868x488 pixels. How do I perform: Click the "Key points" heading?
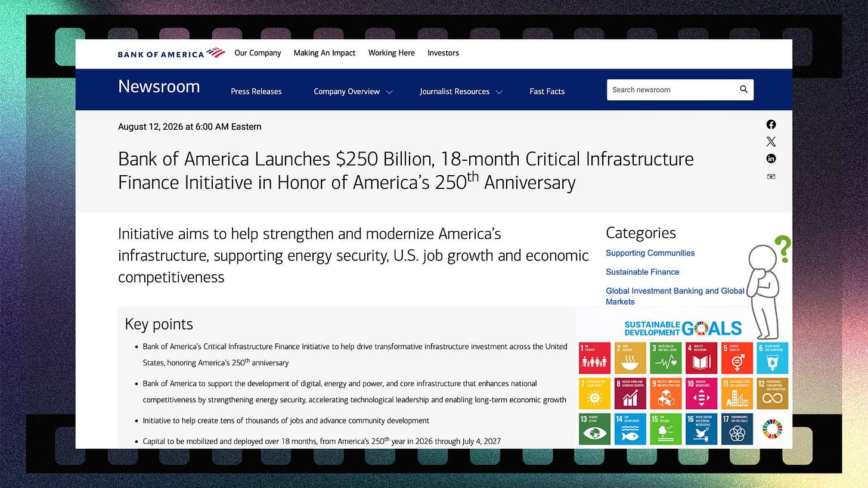point(159,324)
